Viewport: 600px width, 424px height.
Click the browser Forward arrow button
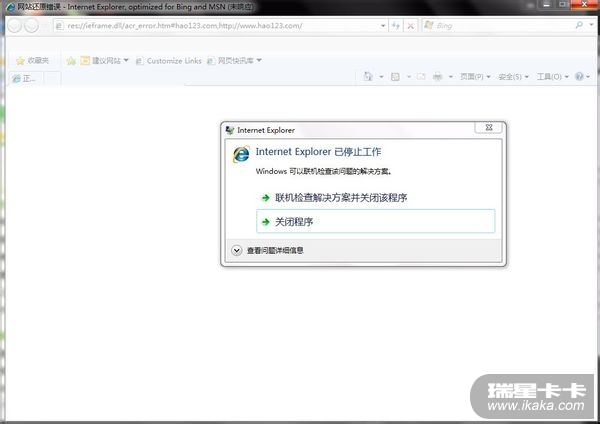click(31, 26)
